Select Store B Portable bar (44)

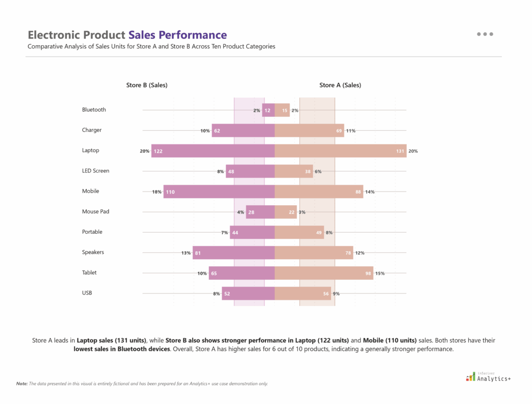tap(252, 233)
